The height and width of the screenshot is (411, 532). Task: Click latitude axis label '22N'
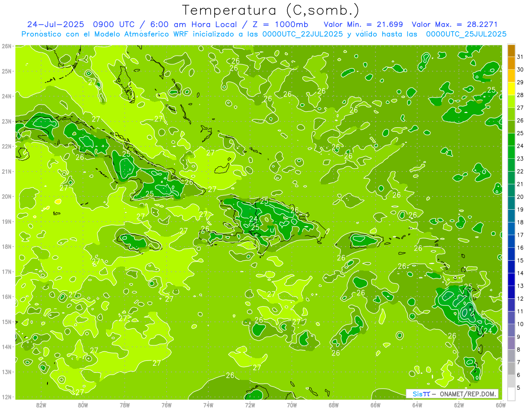[7, 146]
